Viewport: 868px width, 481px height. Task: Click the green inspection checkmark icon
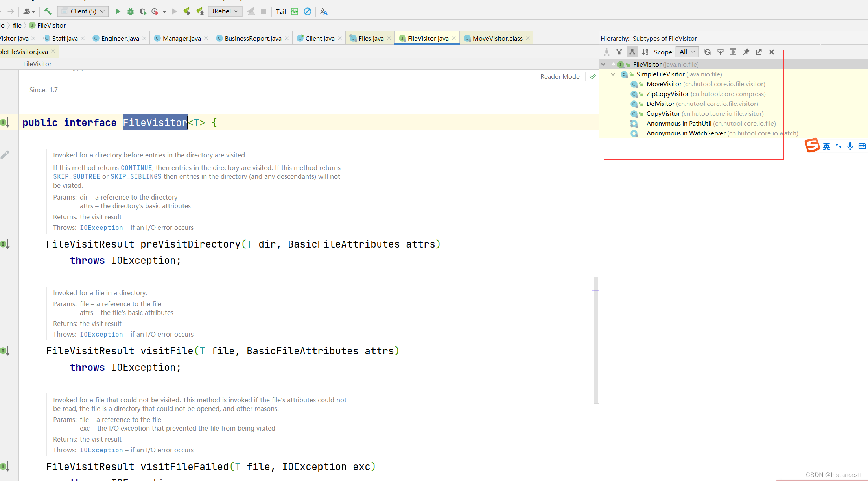tap(593, 76)
